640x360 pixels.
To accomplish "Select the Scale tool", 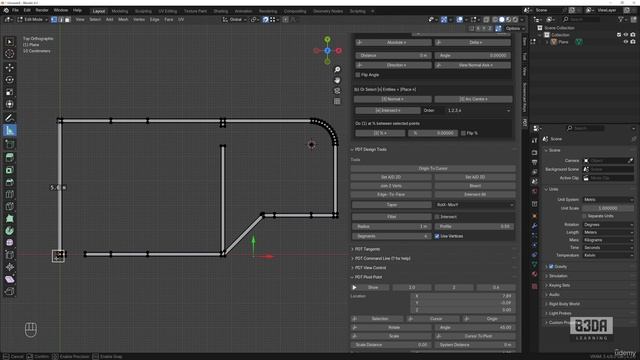I will pos(9,92).
